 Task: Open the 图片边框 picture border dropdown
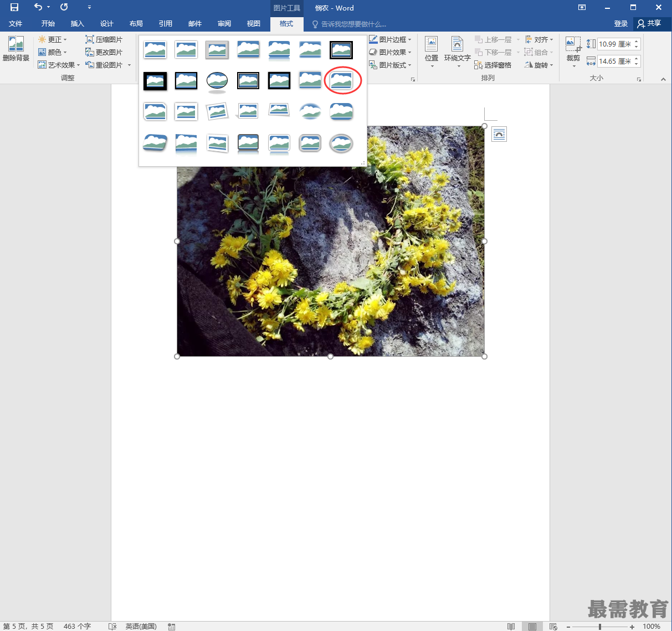pos(391,39)
